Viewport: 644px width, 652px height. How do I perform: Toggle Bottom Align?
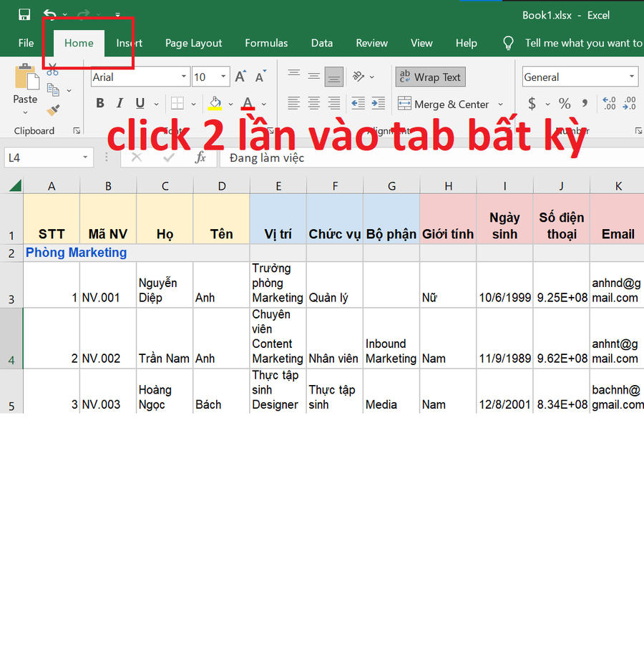point(334,77)
